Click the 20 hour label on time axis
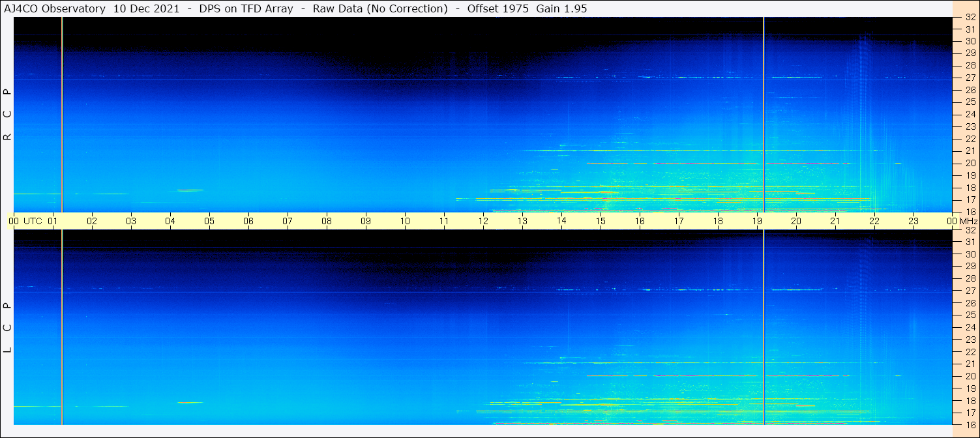The image size is (980, 438). [x=796, y=221]
